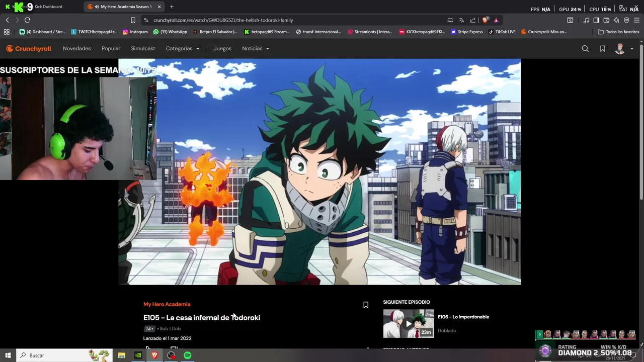Open the bookmarks apps grid icon
Screen dimensions: 644x362
tap(7, 32)
